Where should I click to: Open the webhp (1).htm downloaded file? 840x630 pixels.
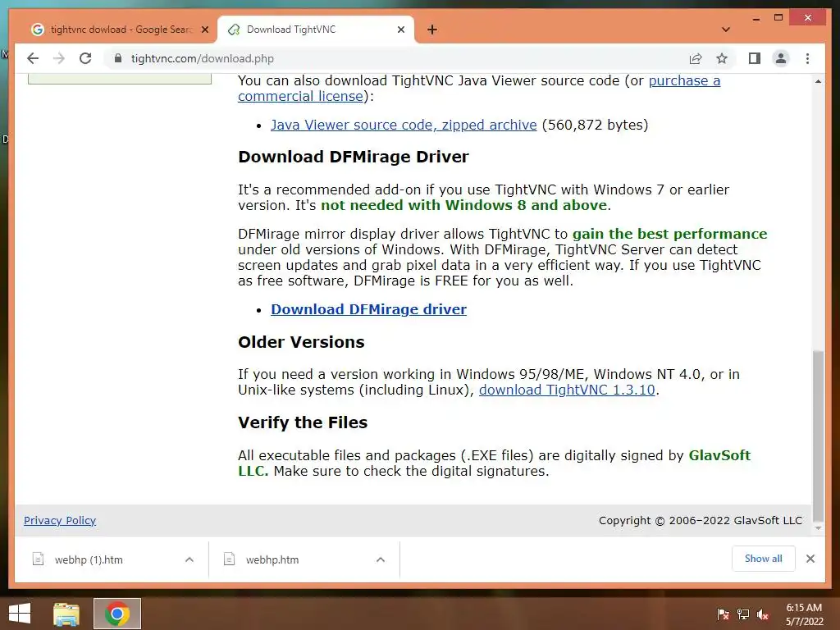(x=89, y=559)
